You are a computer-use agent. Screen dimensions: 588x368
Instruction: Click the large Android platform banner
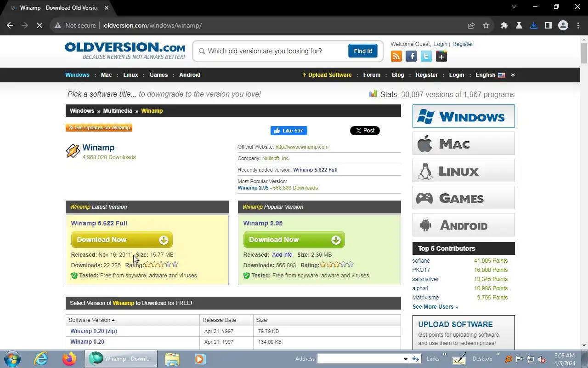coord(464,225)
